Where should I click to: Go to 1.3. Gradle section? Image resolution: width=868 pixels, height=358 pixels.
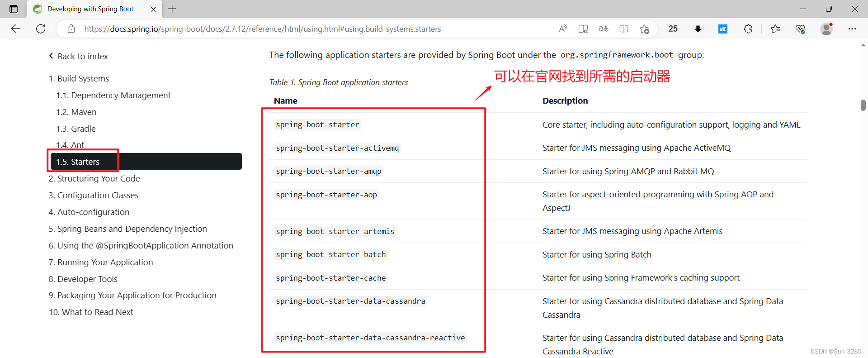coord(76,129)
